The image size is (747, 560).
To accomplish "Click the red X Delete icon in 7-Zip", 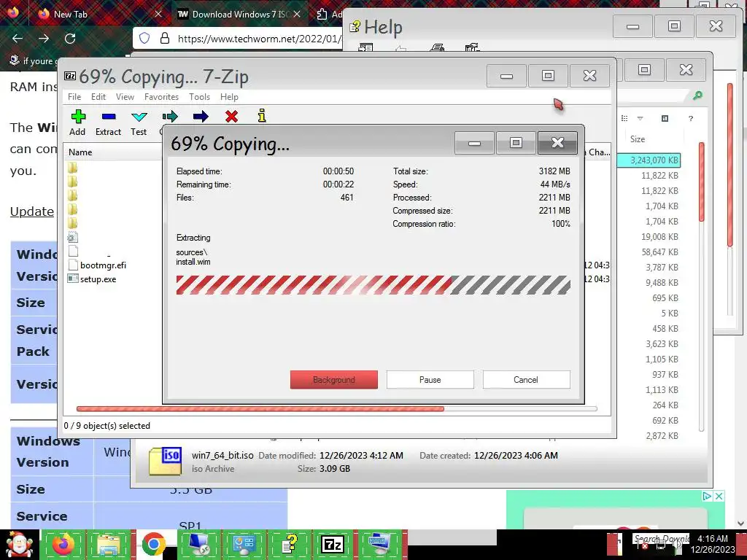I will click(x=231, y=117).
